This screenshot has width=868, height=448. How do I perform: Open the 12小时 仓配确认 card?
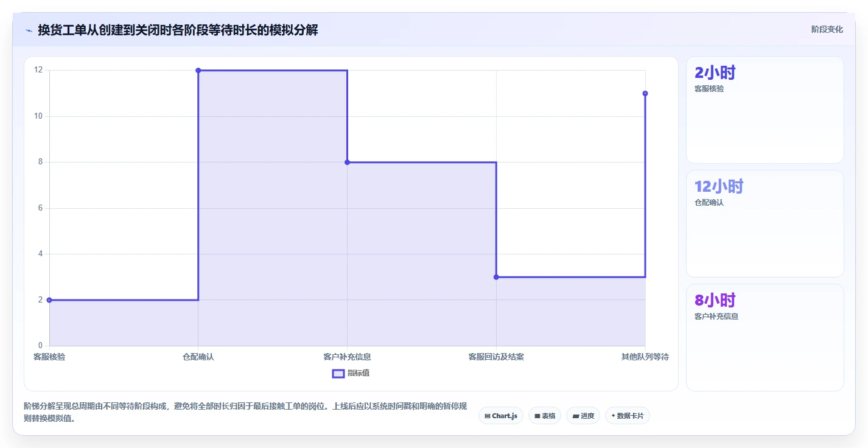(x=765, y=224)
